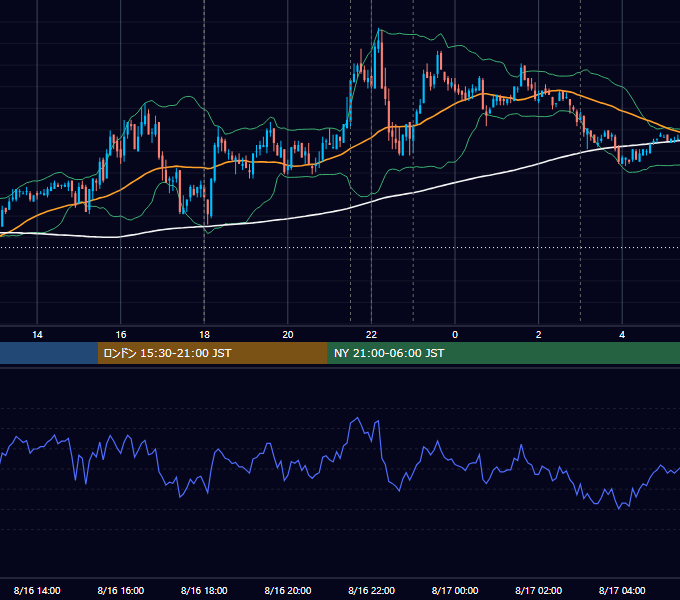680x600 pixels.
Task: Click the 8/17 02:00 date label
Action: pyautogui.click(x=538, y=590)
